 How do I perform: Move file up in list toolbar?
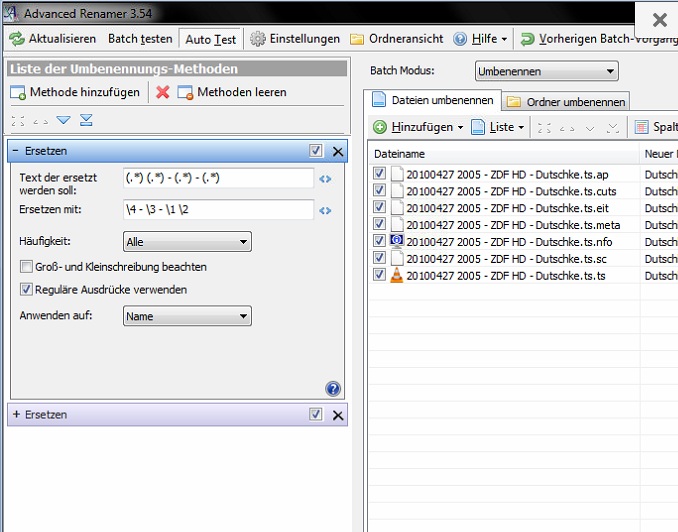point(567,128)
